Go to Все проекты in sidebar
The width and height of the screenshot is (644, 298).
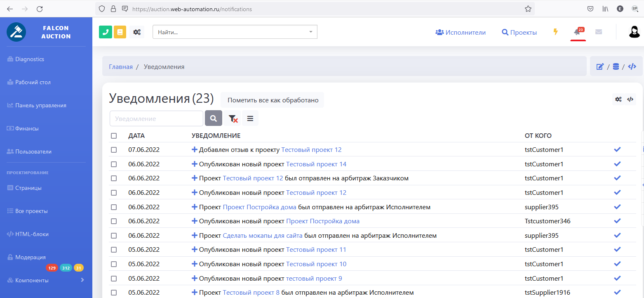[x=31, y=211]
